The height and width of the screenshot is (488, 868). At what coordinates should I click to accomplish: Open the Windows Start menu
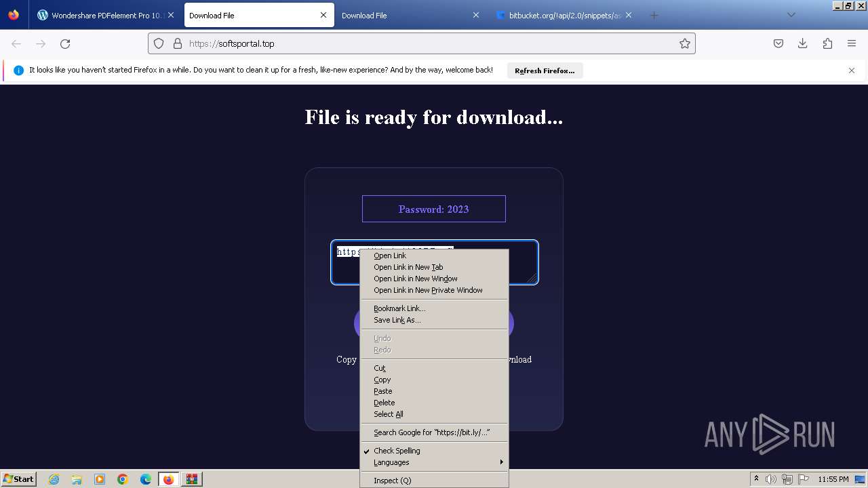pyautogui.click(x=18, y=479)
